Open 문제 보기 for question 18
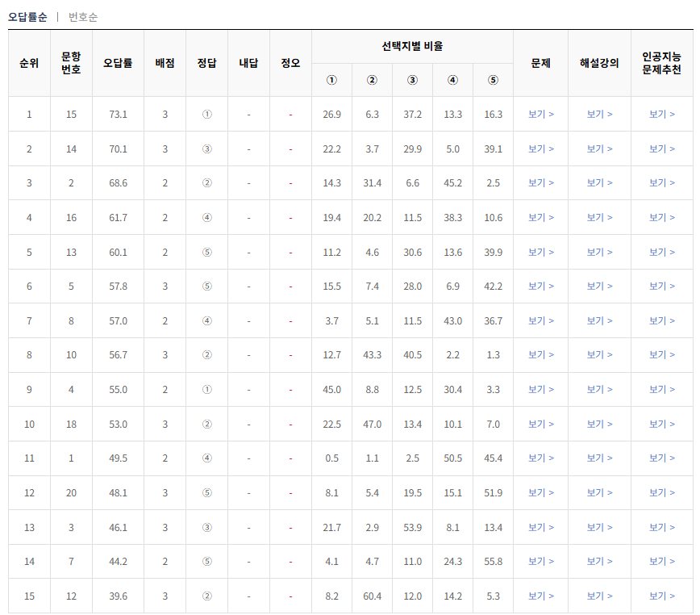Image resolution: width=700 pixels, height=615 pixels. (x=541, y=424)
